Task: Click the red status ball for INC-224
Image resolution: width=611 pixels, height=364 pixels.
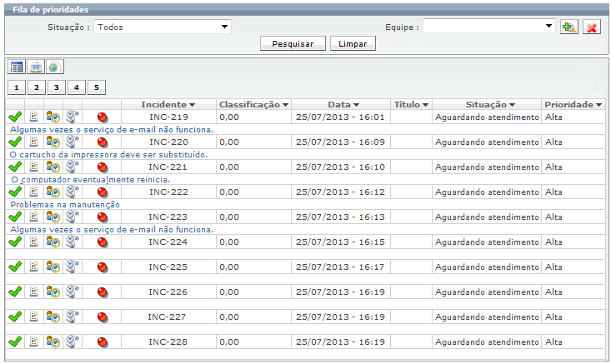Action: pos(103,242)
